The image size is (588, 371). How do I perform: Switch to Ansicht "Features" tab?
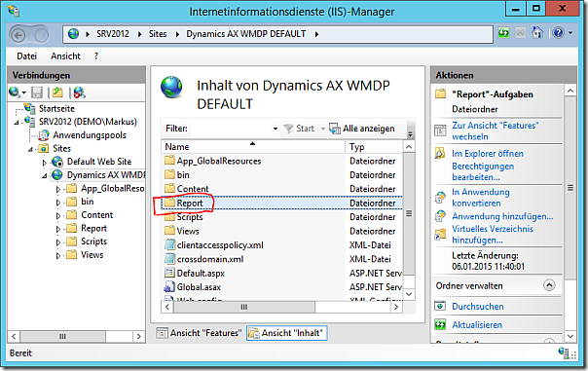(x=200, y=333)
